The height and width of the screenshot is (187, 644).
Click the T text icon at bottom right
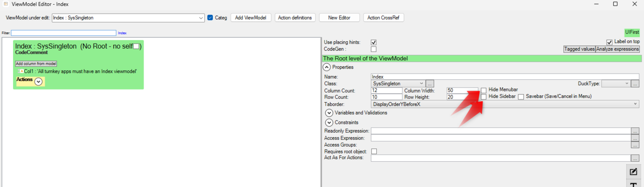coord(633,183)
